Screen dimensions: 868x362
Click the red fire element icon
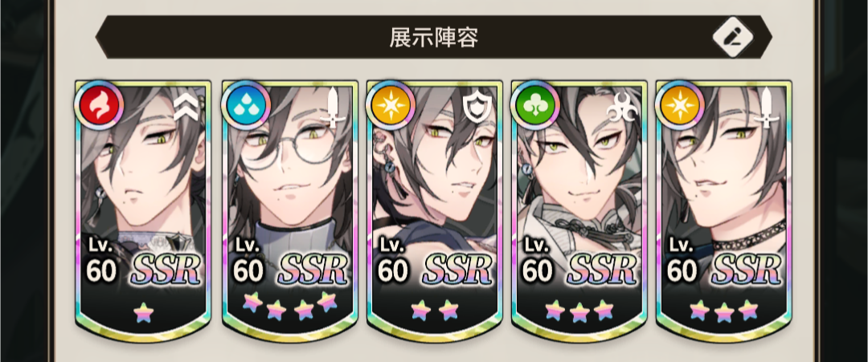tap(99, 106)
